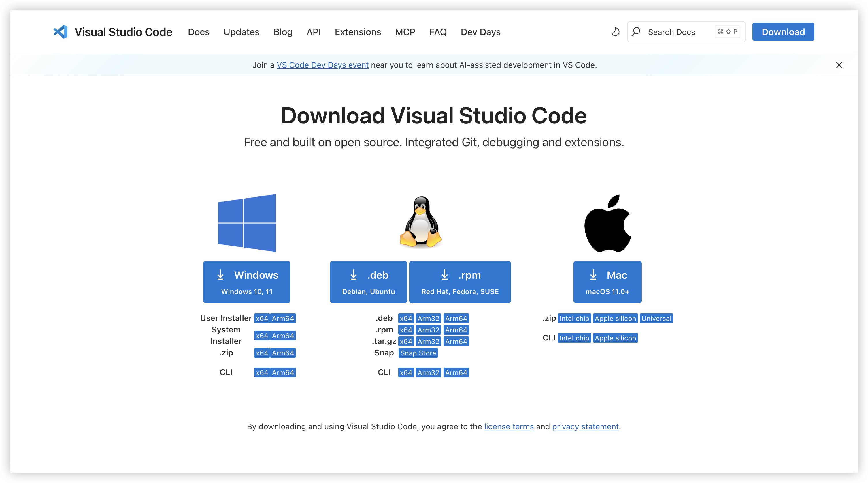Toggle the dark theme moon icon

tap(615, 32)
